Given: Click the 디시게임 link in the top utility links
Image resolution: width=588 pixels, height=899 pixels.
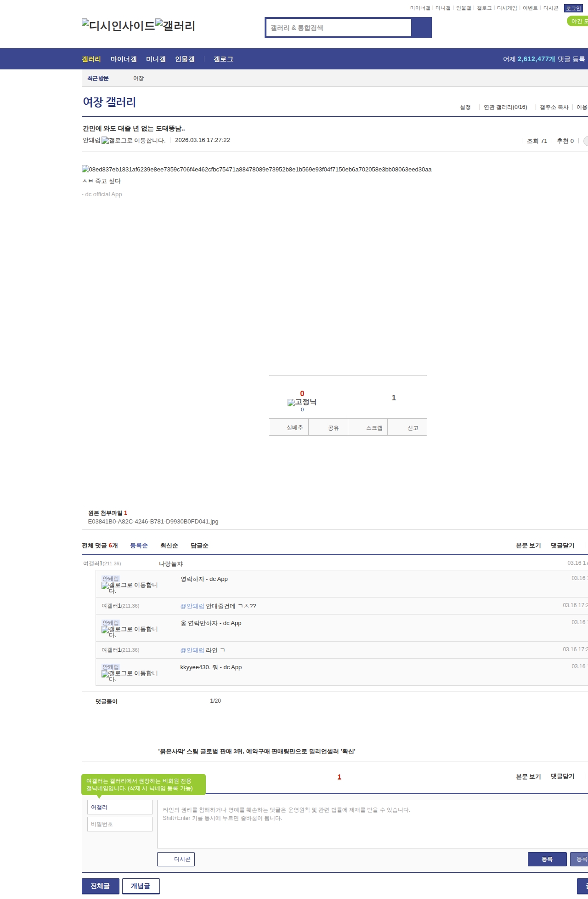Looking at the screenshot, I should pyautogui.click(x=507, y=8).
